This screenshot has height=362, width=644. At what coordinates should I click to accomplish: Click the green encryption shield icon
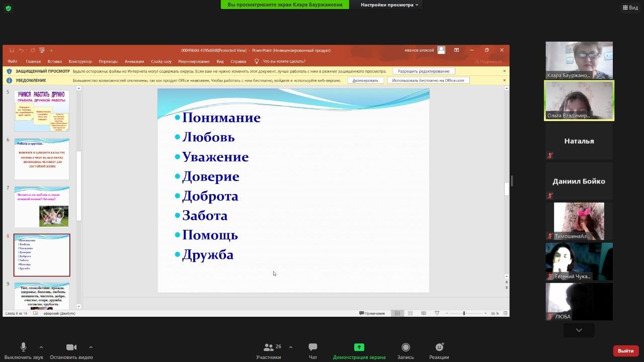click(x=8, y=8)
